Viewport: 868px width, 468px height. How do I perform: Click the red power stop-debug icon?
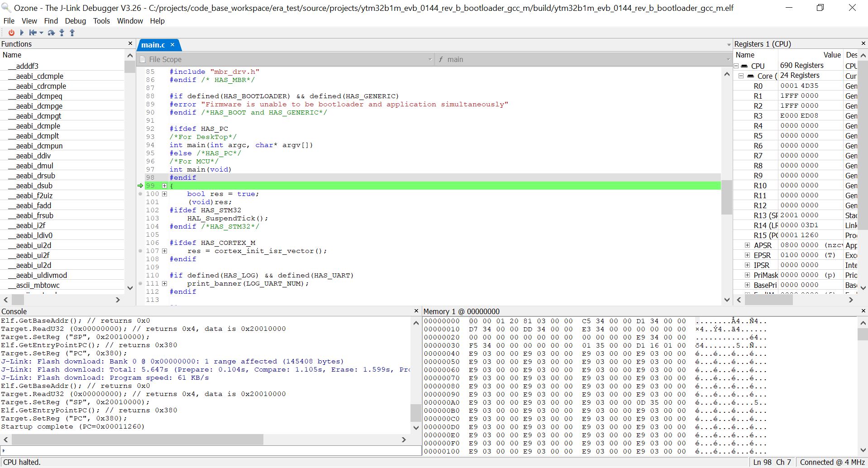pos(11,33)
